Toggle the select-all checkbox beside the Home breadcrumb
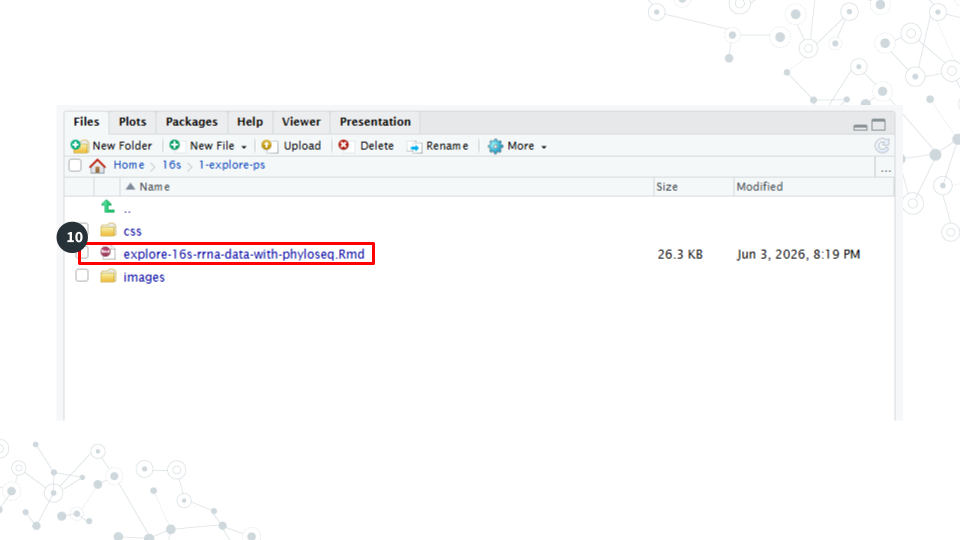This screenshot has height=540, width=960. pyautogui.click(x=75, y=165)
